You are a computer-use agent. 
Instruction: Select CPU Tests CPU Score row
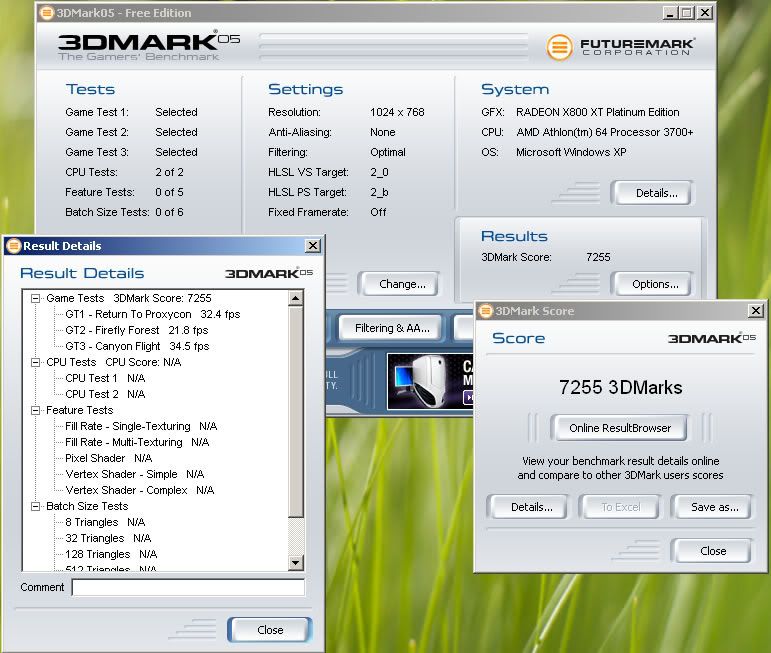coord(114,362)
